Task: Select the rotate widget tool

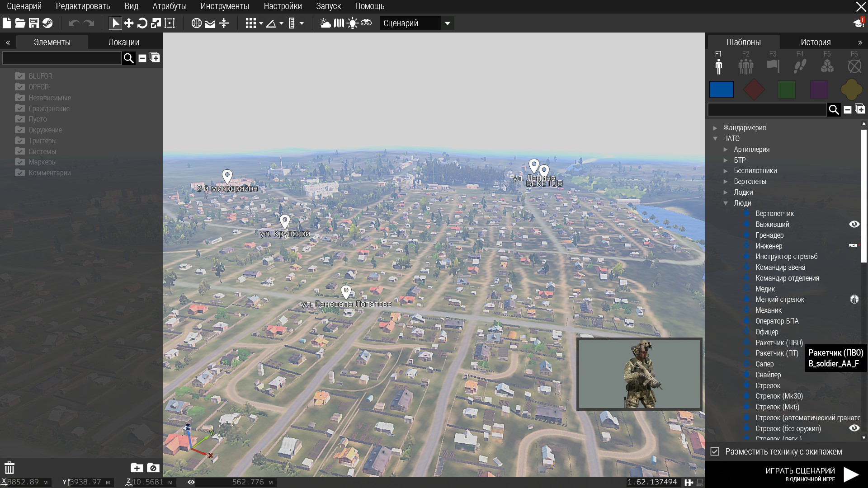Action: pos(142,23)
